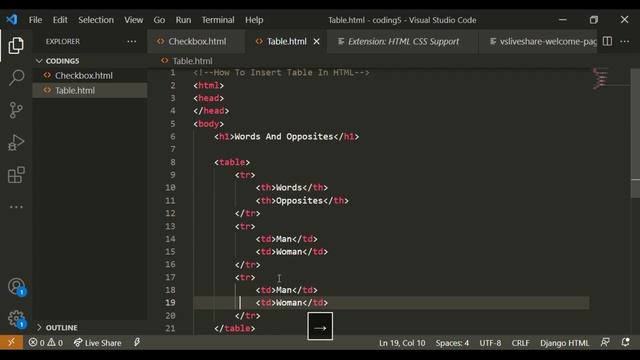Switch to Extension: HTML CSS Support tab

(x=402, y=41)
